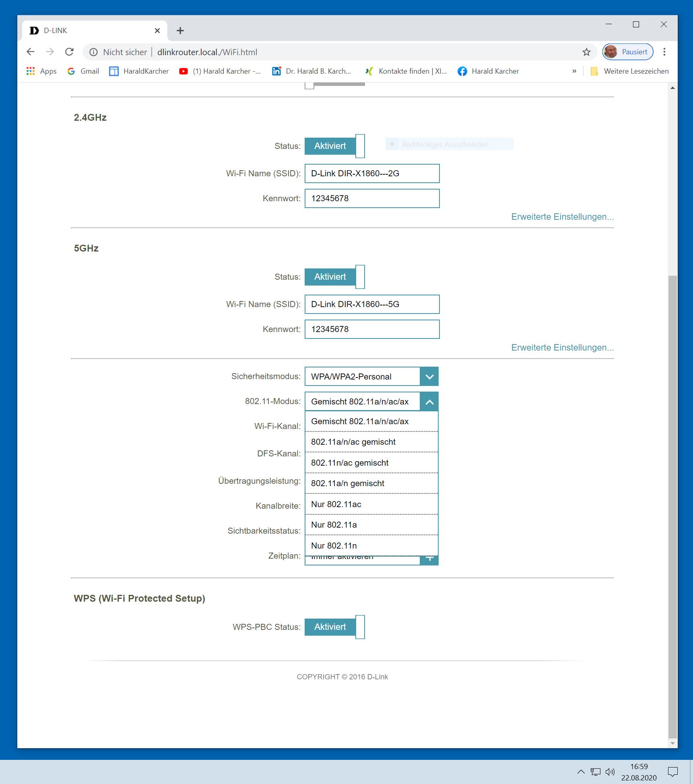The width and height of the screenshot is (693, 784).
Task: Close the D-LINK browser tab
Action: click(157, 31)
